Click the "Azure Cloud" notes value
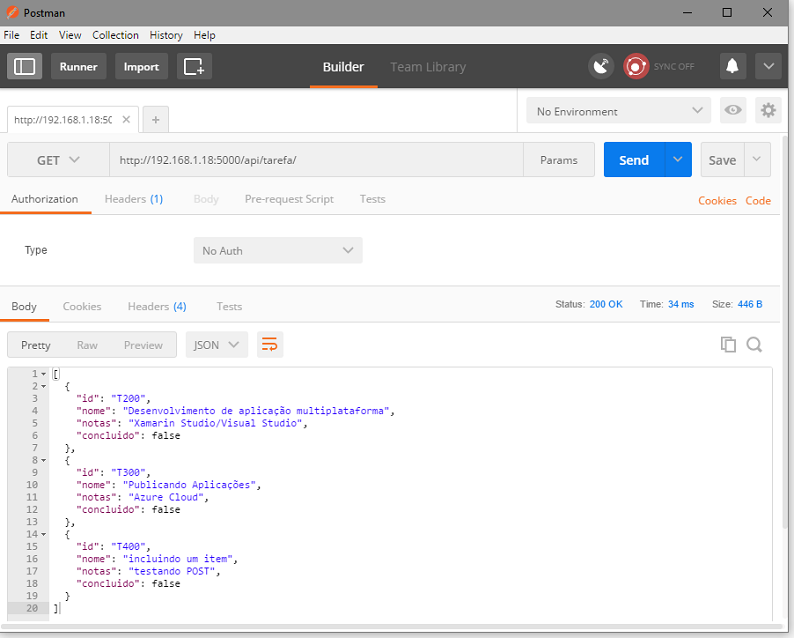The width and height of the screenshot is (794, 638). [x=166, y=497]
